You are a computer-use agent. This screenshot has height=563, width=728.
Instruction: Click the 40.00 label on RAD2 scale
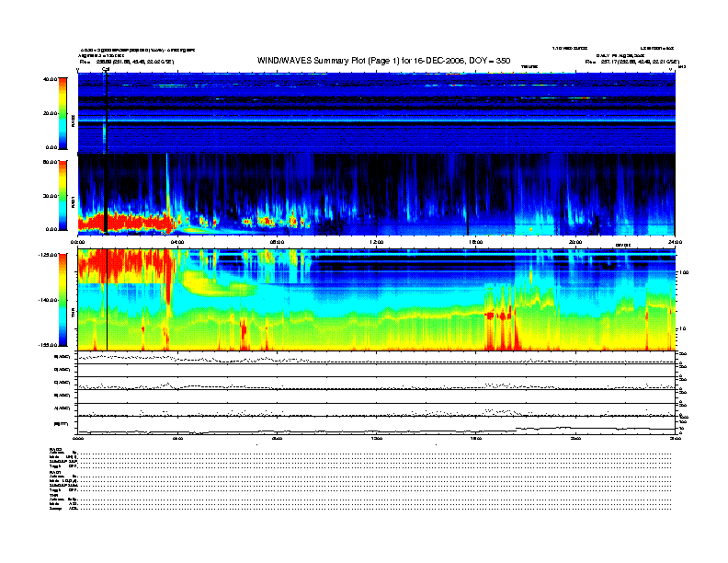tap(50, 79)
